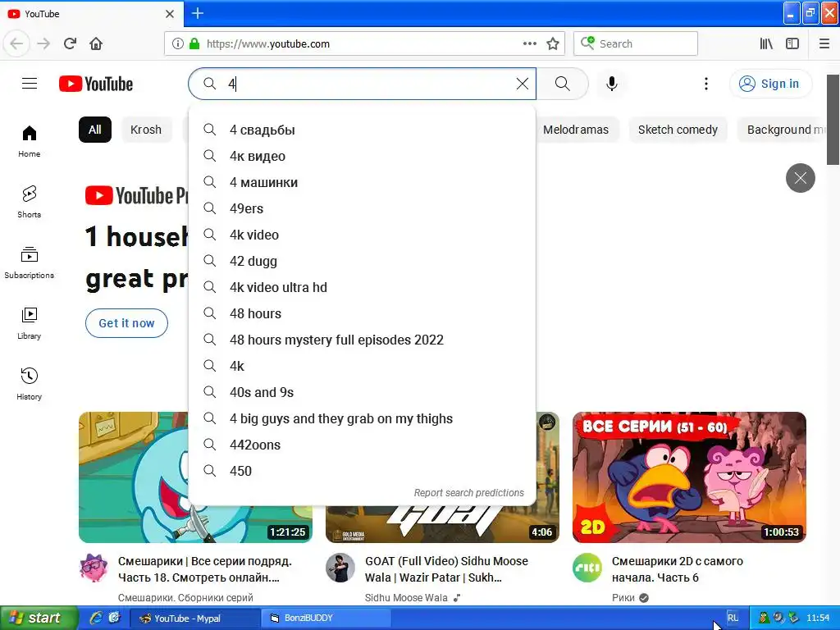Screen dimensions: 840x630
Task: Open the browser Library icon
Action: coord(766,43)
